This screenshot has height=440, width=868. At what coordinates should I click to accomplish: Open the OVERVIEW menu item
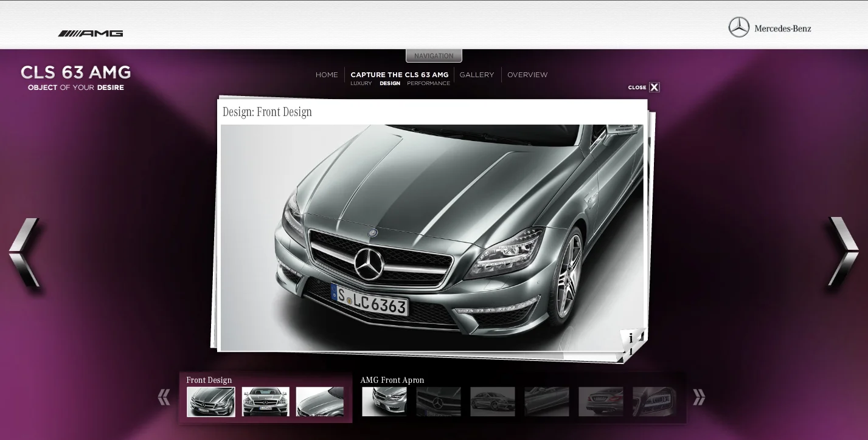pyautogui.click(x=527, y=75)
